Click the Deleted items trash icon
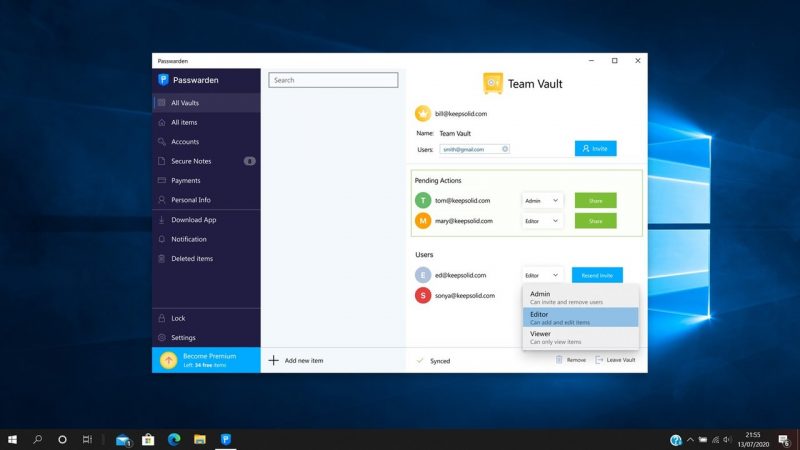The width and height of the screenshot is (800, 450). (x=162, y=259)
